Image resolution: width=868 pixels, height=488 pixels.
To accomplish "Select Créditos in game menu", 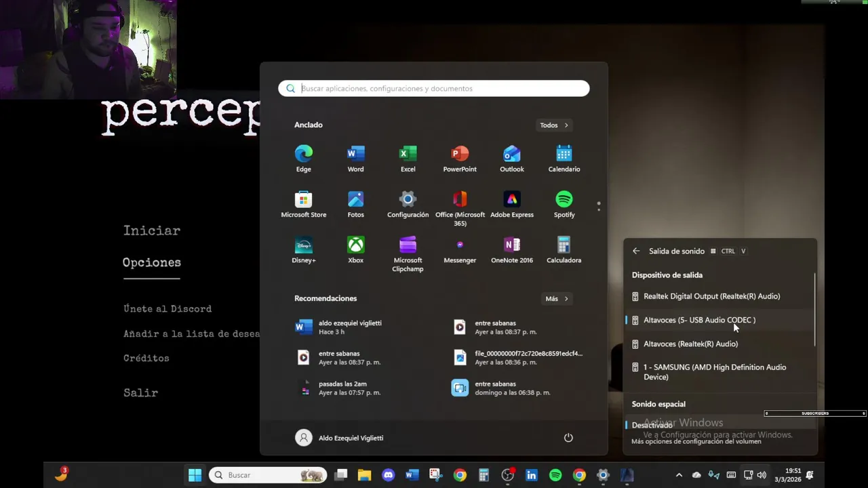I will tap(146, 358).
